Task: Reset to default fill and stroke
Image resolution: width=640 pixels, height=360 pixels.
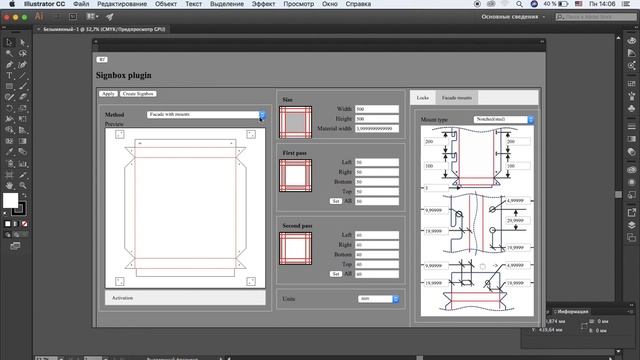Action: tap(5, 213)
